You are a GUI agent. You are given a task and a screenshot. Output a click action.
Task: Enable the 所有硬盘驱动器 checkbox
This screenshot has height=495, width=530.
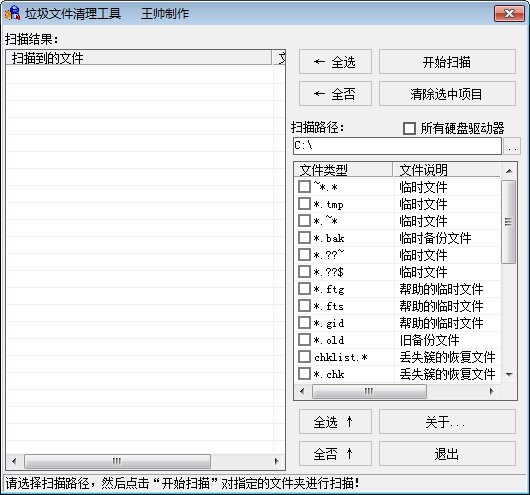[x=409, y=128]
